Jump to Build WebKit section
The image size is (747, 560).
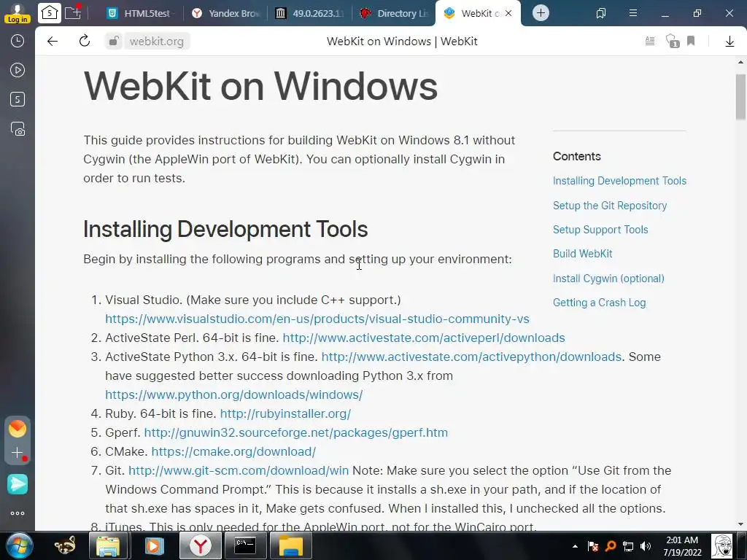click(582, 254)
